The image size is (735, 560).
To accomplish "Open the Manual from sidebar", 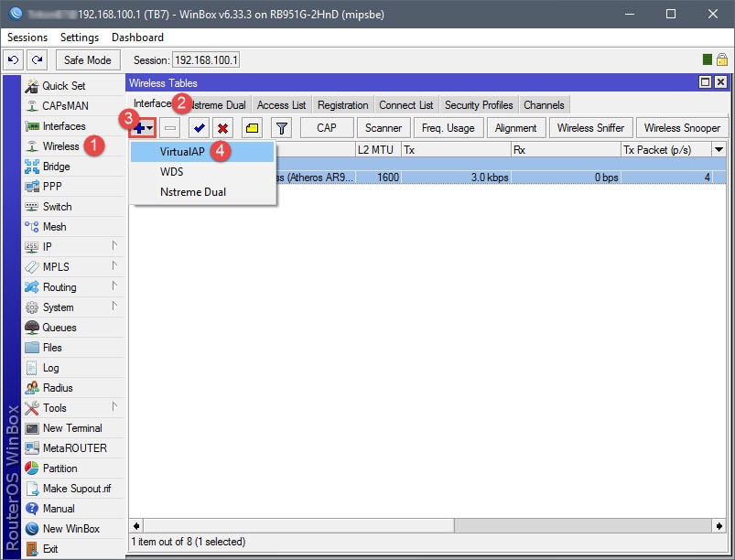I will tap(73, 509).
